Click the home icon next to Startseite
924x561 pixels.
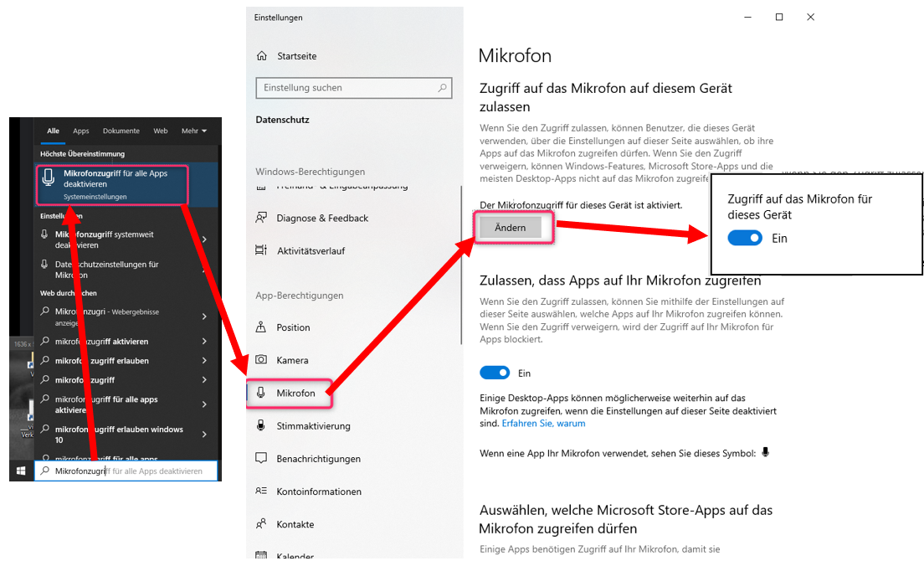pos(262,56)
